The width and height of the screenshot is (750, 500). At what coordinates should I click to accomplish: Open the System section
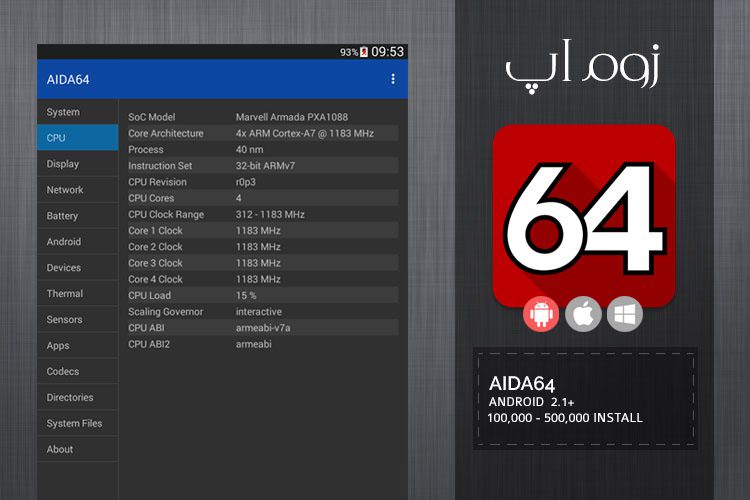tap(77, 112)
